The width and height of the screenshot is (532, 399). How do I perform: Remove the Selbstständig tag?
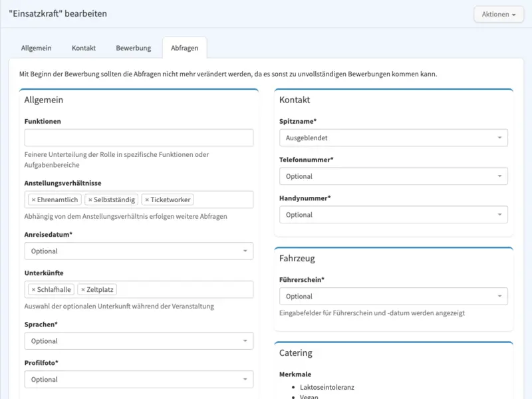coord(90,200)
